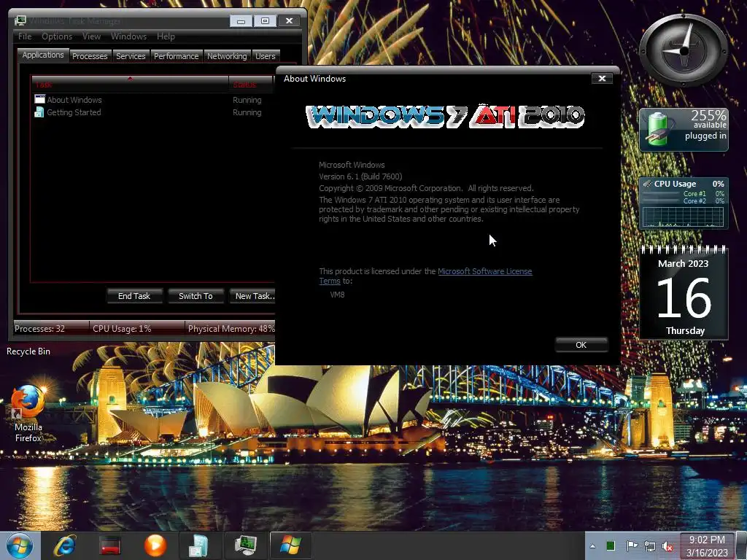747x560 pixels.
Task: Click Processes: 32 in status bar
Action: (39, 329)
